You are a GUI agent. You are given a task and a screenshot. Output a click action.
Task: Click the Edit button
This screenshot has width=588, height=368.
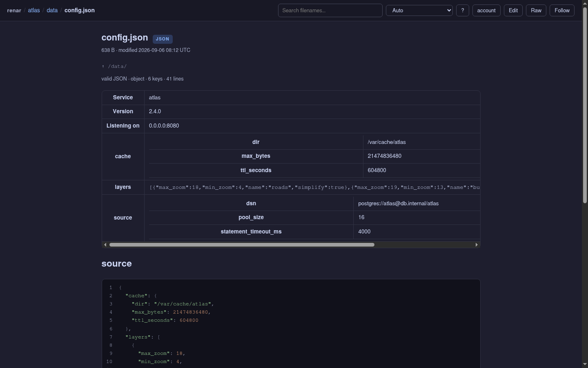513,11
